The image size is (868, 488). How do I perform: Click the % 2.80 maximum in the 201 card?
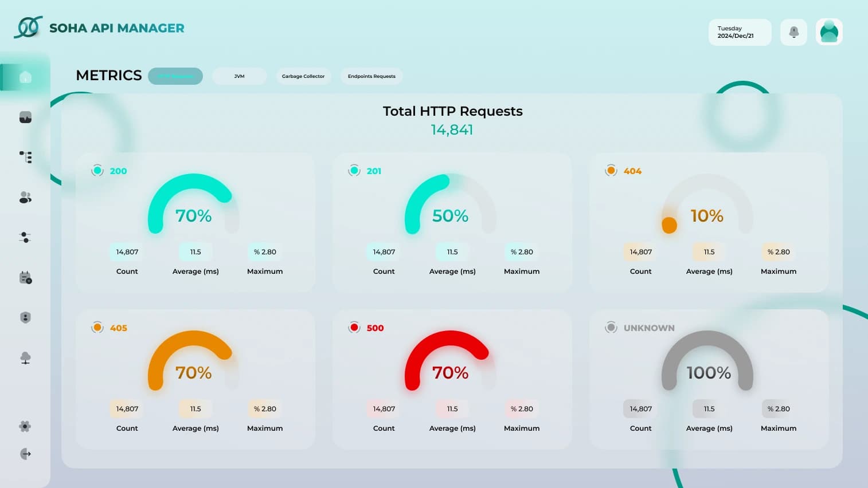pos(522,252)
